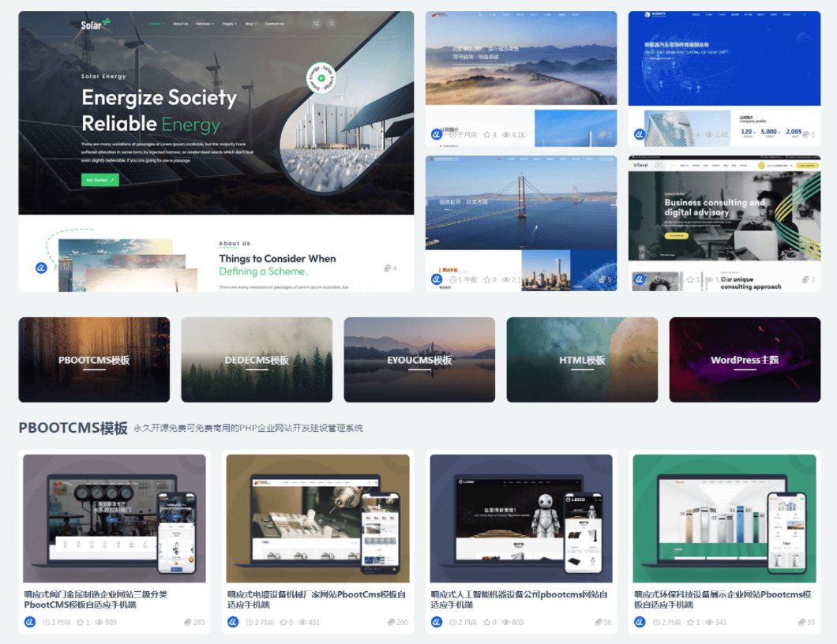Open the PBOOTCMS模板 category banner
This screenshot has width=837, height=644.
94,360
